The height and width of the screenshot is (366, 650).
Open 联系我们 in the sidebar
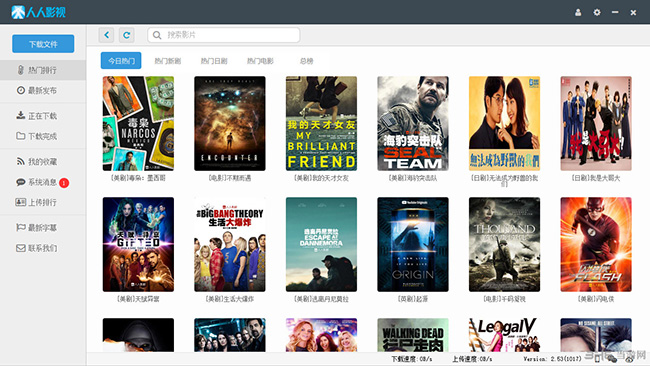[x=43, y=248]
